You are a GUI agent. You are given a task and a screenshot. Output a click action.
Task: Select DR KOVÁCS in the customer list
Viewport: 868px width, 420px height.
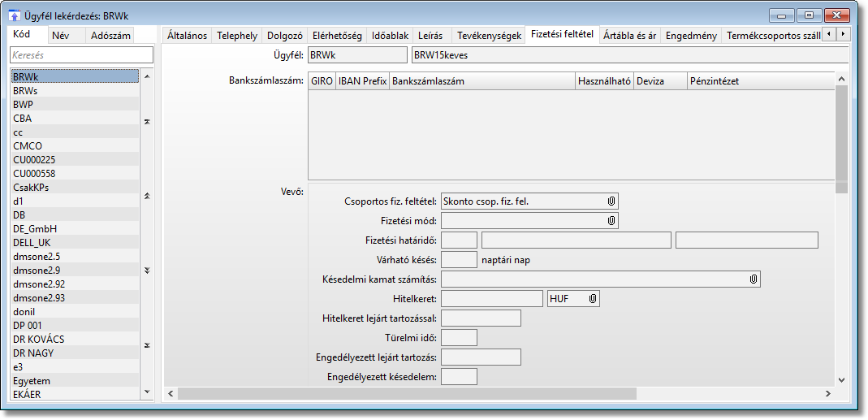(75, 339)
